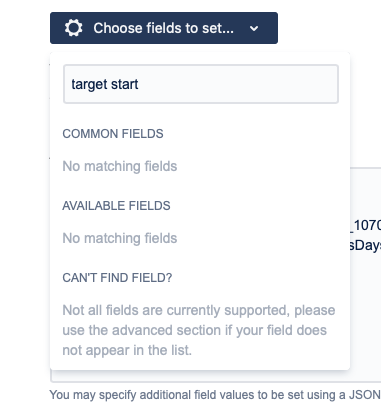The height and width of the screenshot is (404, 381).
Task: Click the "You may specify additional field values" hint
Action: pos(215,395)
